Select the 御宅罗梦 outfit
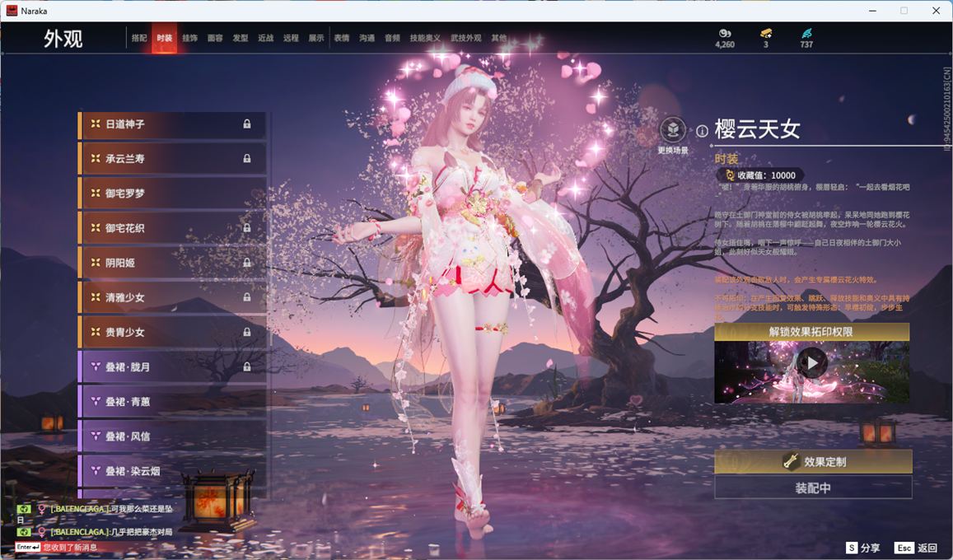Viewport: 953px width, 560px height. click(x=172, y=194)
